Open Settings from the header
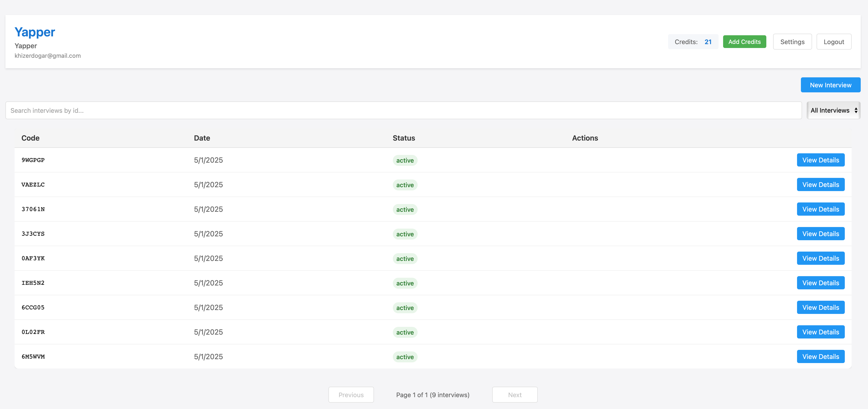Screen dimensions: 868x409 click(792, 42)
